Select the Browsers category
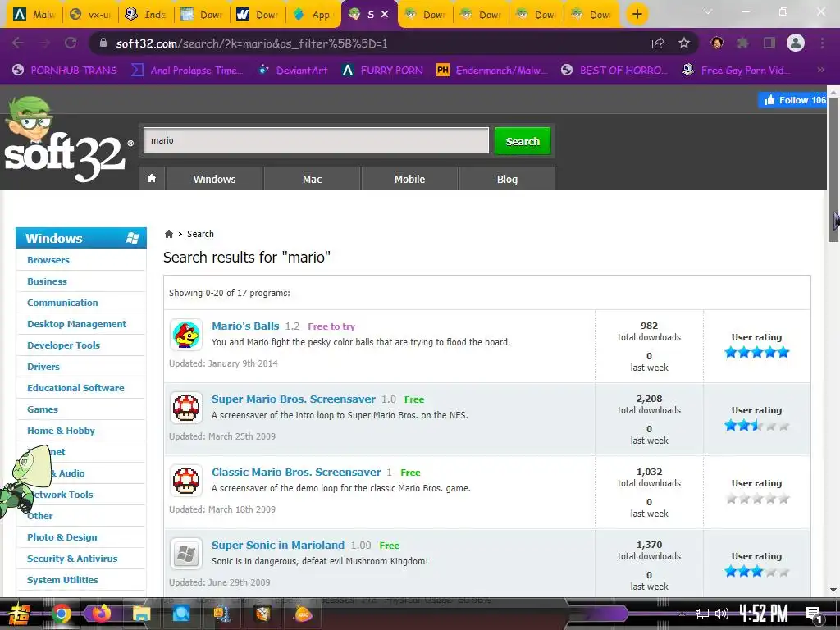Viewport: 840px width, 630px height. 48,260
